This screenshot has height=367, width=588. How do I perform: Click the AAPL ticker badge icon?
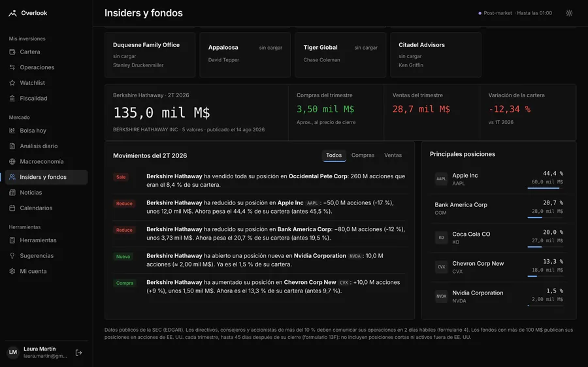tap(441, 179)
